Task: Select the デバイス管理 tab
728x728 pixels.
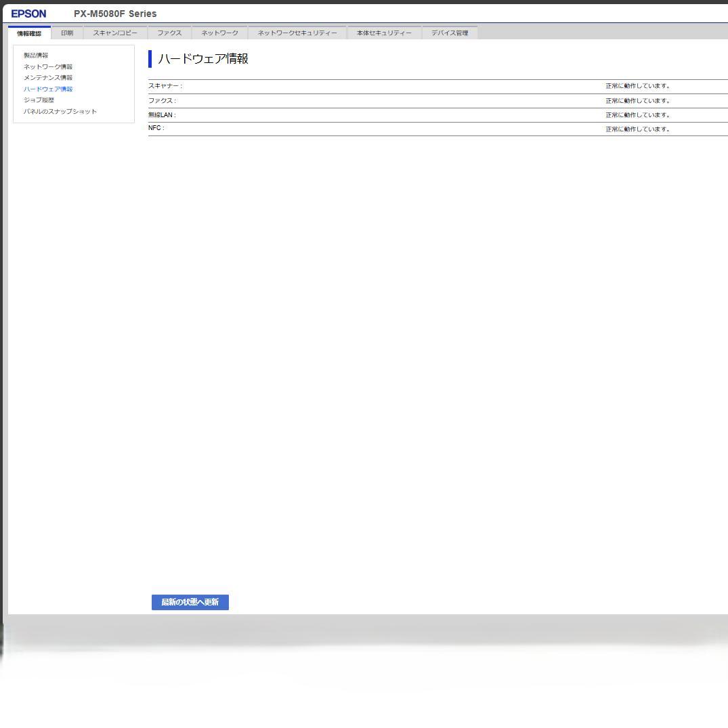Action: (450, 33)
